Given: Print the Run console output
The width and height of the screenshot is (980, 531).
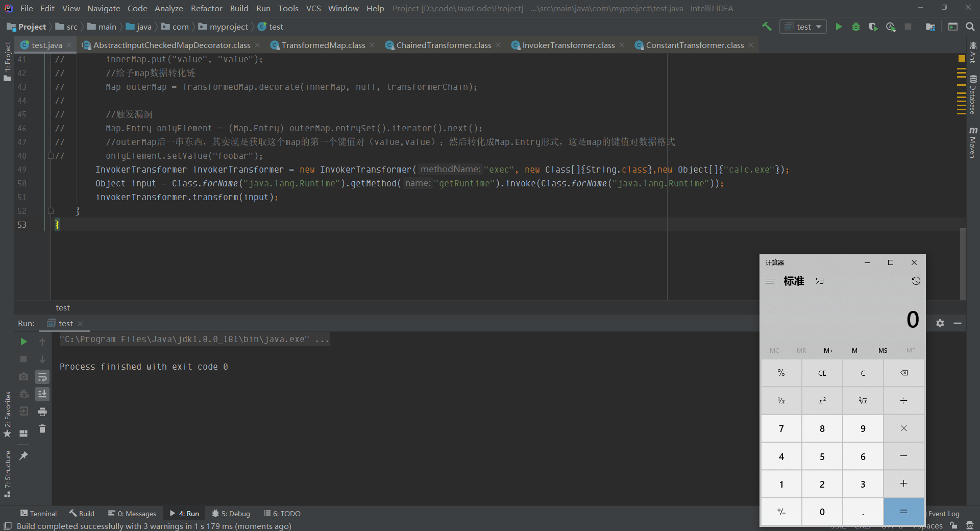Looking at the screenshot, I should 42,412.
